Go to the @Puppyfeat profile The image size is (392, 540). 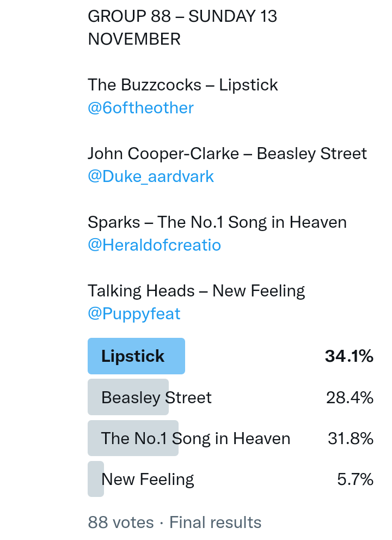[x=134, y=314]
